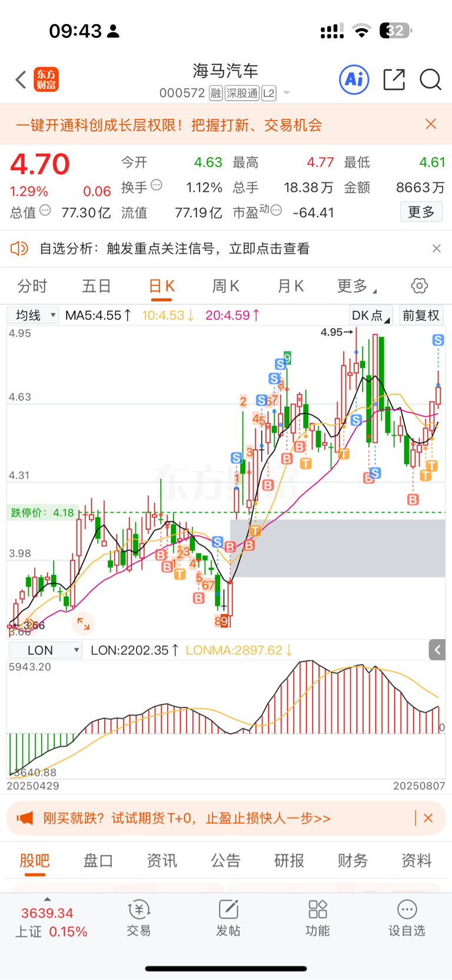Image resolution: width=452 pixels, height=980 pixels.
Task: Open chart settings gear icon
Action: click(x=420, y=286)
